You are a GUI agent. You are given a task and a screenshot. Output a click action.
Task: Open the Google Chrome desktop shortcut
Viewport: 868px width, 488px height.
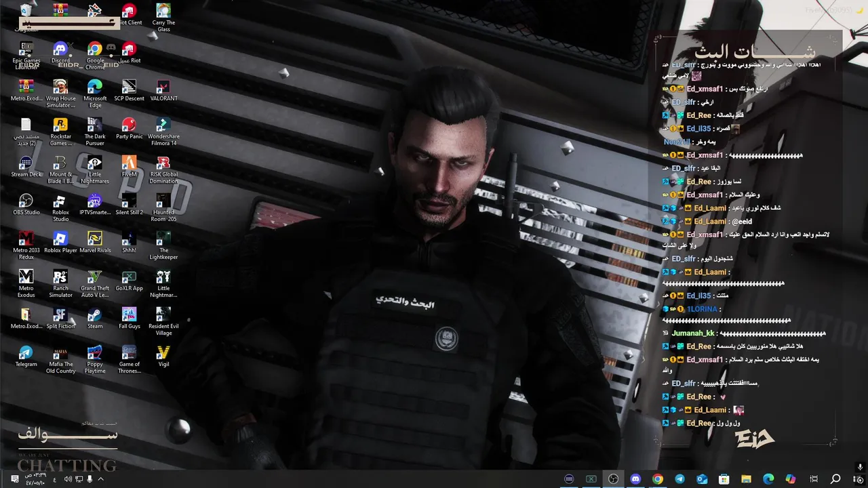[x=95, y=56]
